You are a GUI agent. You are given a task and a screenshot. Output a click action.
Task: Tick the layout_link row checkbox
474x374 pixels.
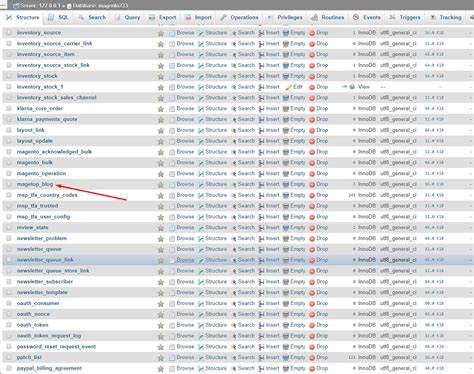9,130
